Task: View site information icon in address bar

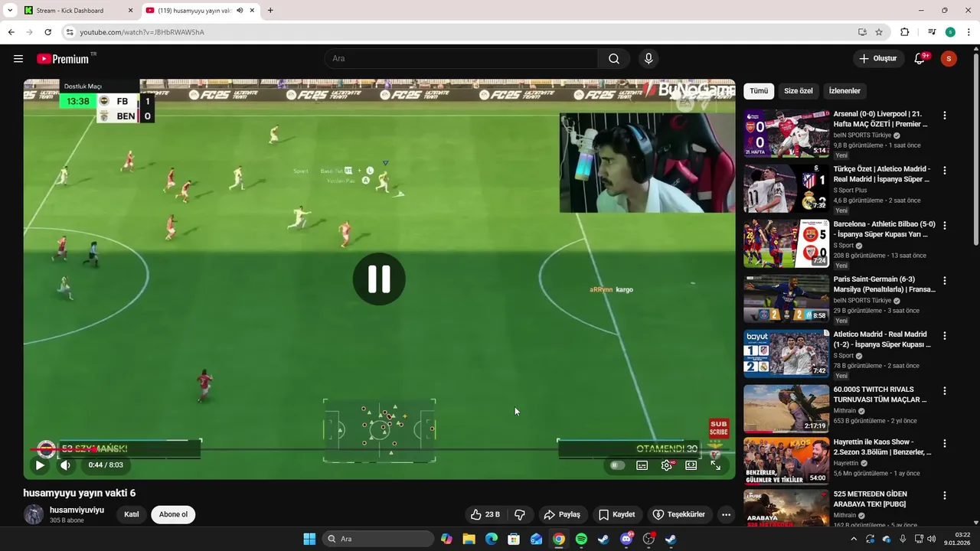Action: click(70, 32)
